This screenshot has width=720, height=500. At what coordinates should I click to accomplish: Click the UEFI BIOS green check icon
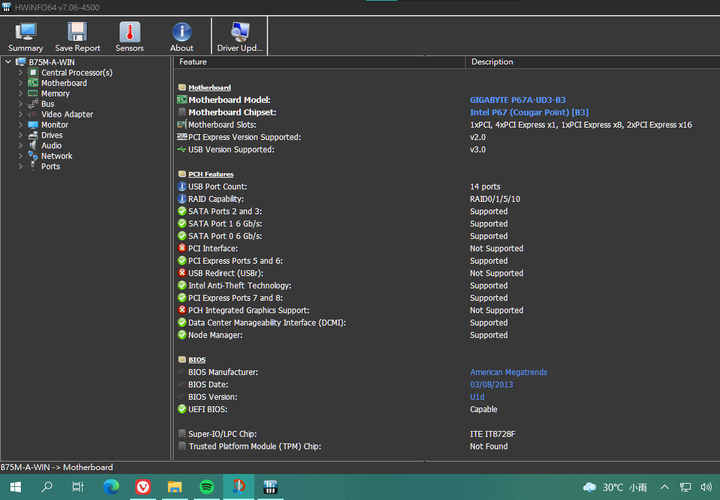182,409
